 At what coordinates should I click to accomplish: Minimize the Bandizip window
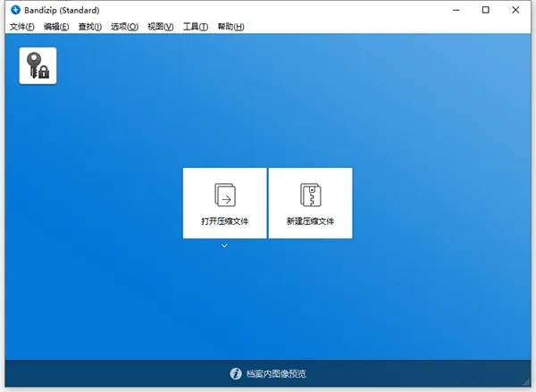tap(456, 10)
